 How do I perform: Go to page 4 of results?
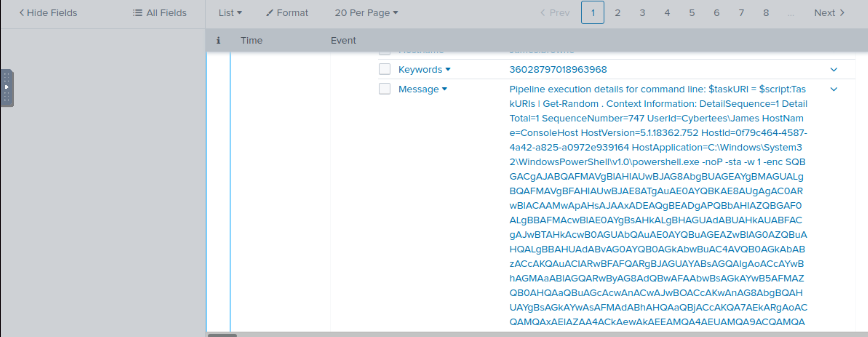coord(667,13)
